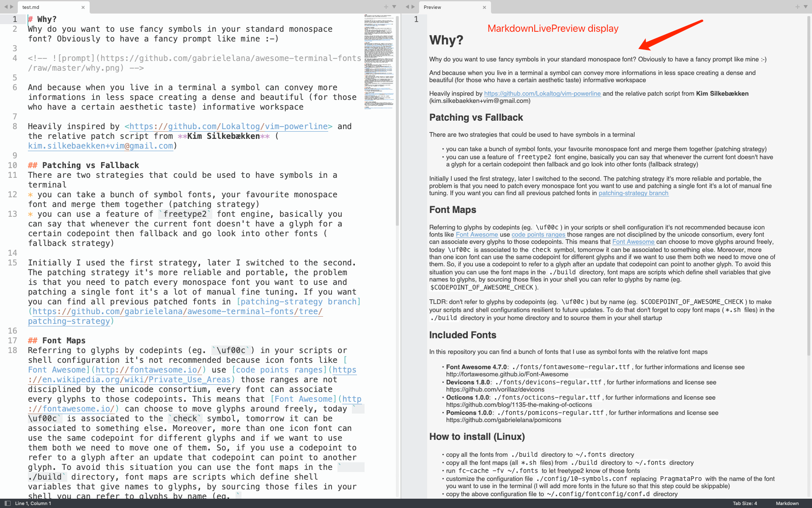The width and height of the screenshot is (812, 508).
Task: Click line number 12 in the editor gutter
Action: (13, 195)
